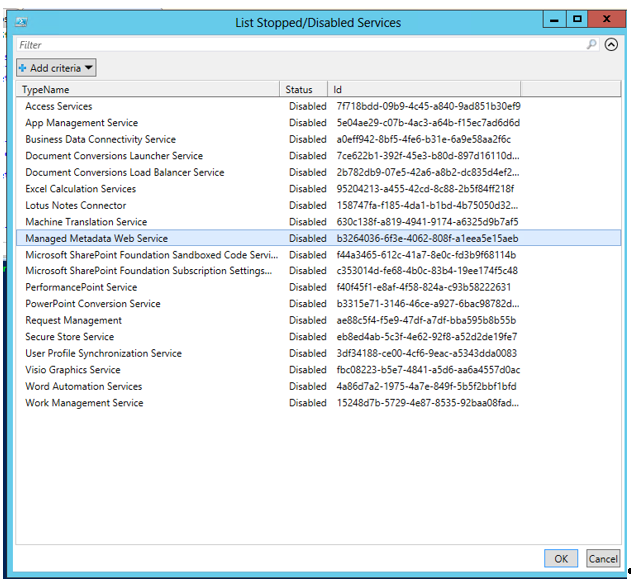Screen dimensions: 631x585
Task: Click the Id starting with 95204213
Action: coord(425,189)
